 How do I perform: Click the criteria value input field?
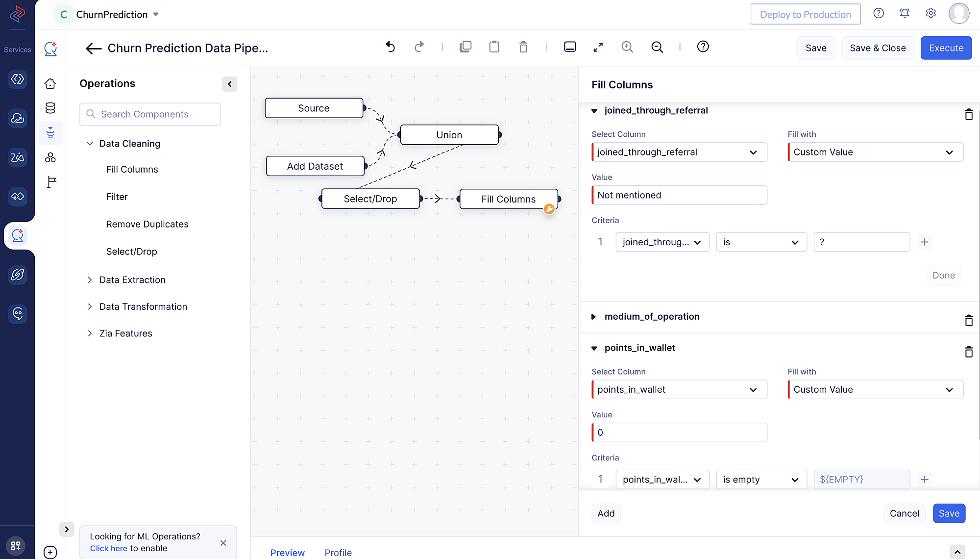(861, 242)
